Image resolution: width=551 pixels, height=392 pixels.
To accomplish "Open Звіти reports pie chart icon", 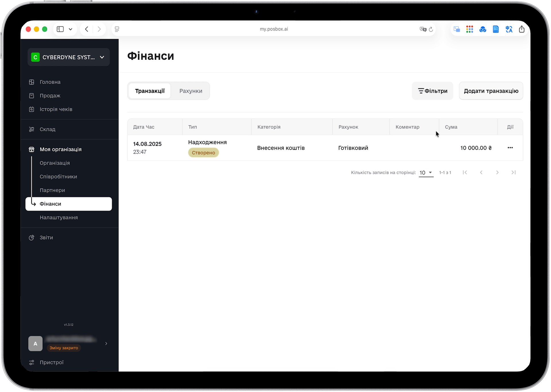I will point(32,238).
